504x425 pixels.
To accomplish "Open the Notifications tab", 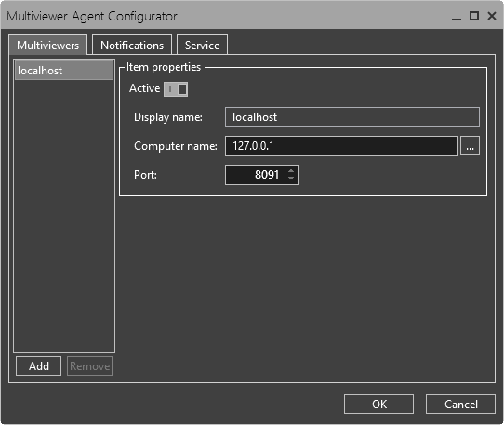I will (x=132, y=45).
